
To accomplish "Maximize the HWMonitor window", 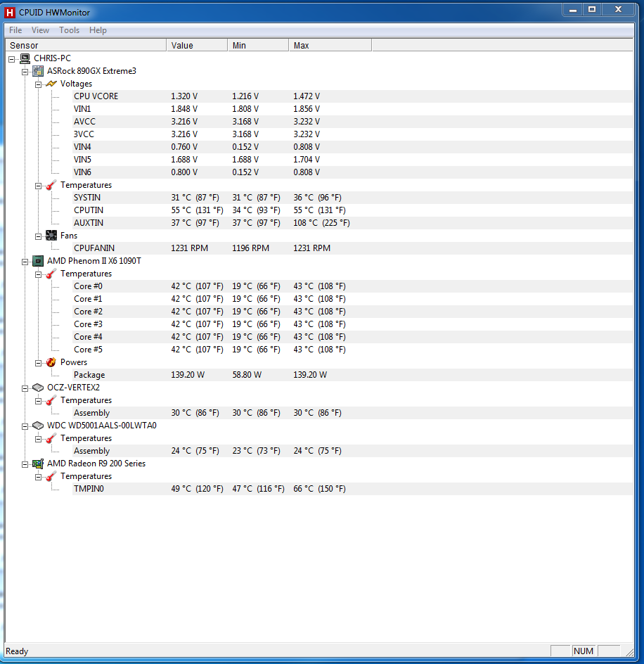I will [x=592, y=9].
